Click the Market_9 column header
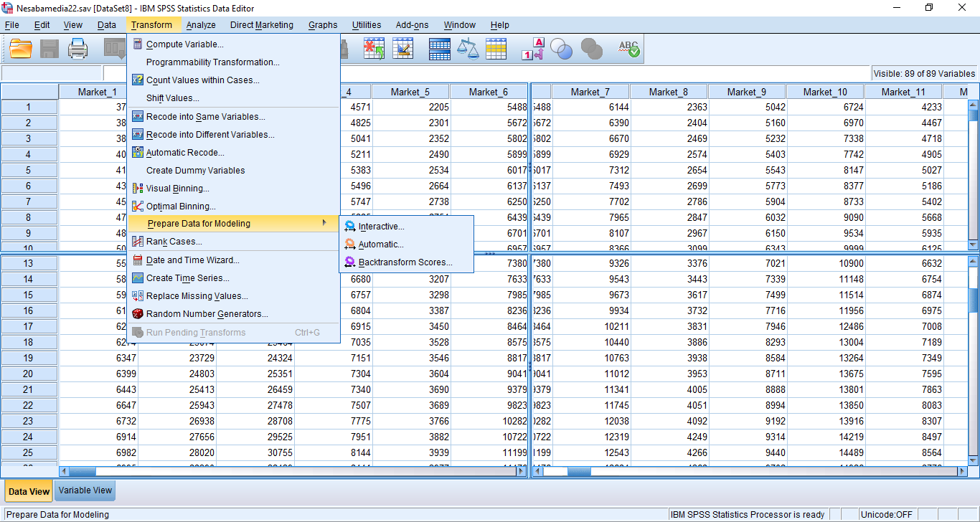Screen dimensions: 980x522 coord(746,92)
